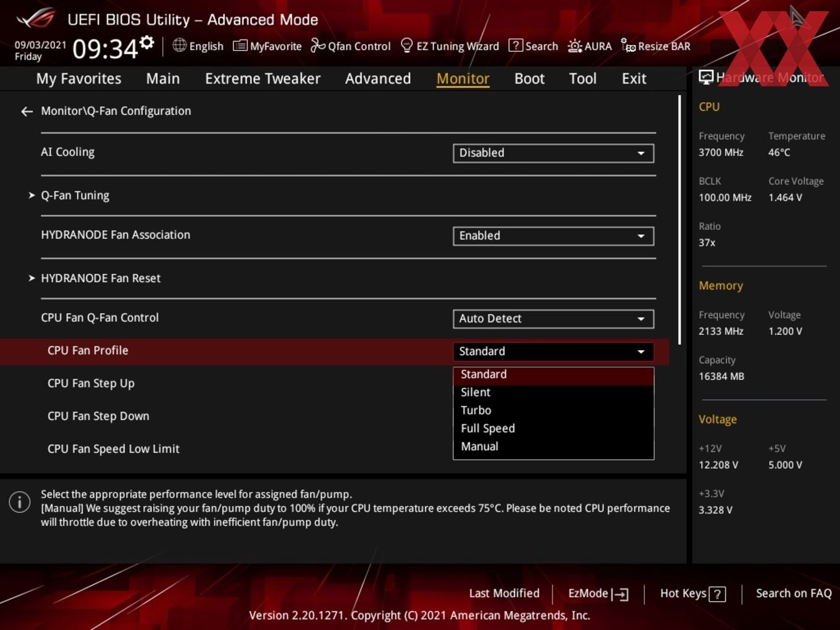Click the ROG logo icon
Screen dimensions: 840x630
[35, 19]
